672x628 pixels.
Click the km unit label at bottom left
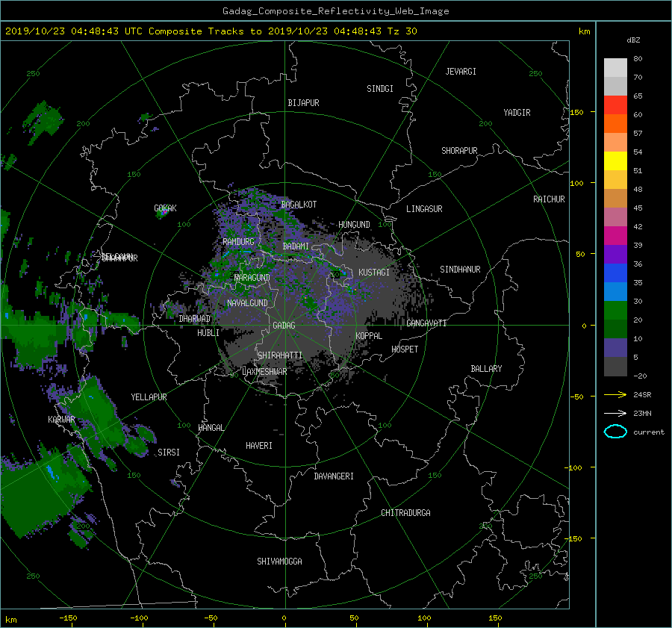click(x=11, y=620)
